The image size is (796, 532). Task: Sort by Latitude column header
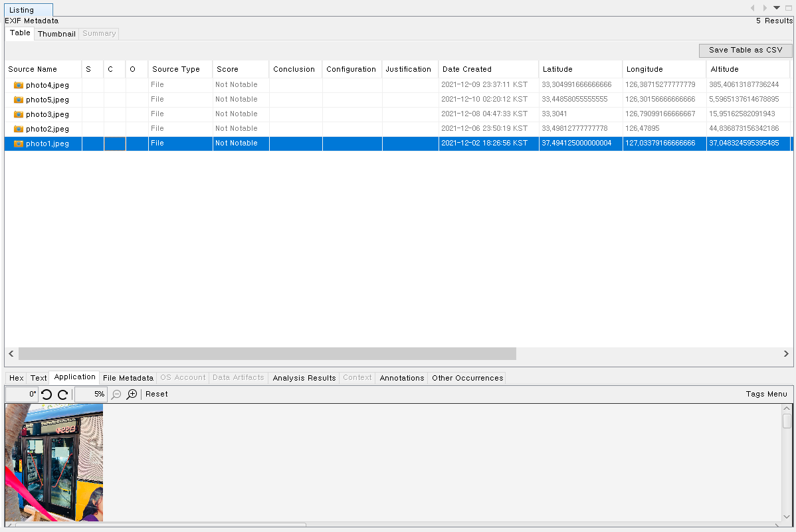click(580, 70)
